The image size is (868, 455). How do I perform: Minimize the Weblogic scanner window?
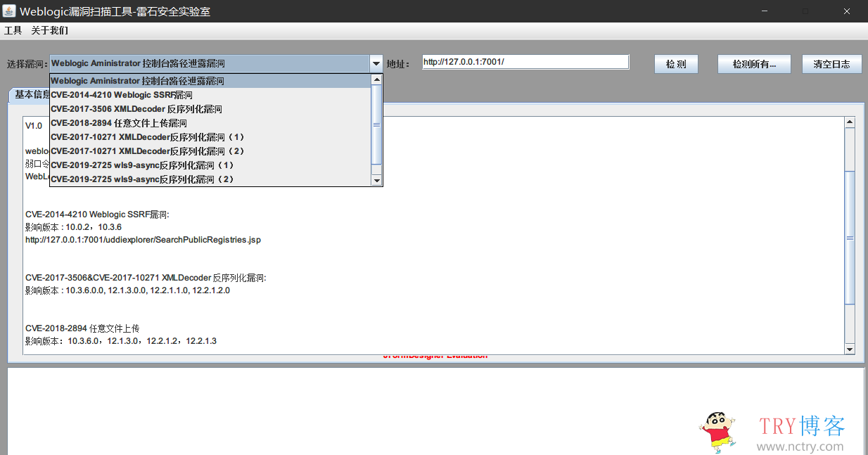click(765, 11)
